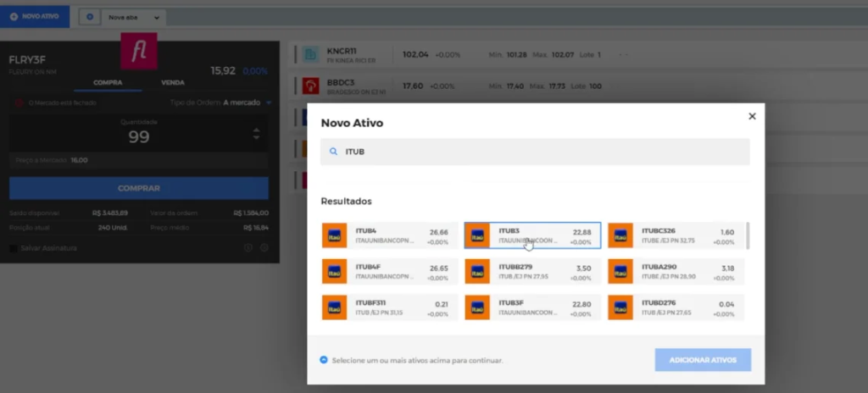Image resolution: width=868 pixels, height=393 pixels.
Task: Select the ITUBB279 option result
Action: click(x=532, y=271)
